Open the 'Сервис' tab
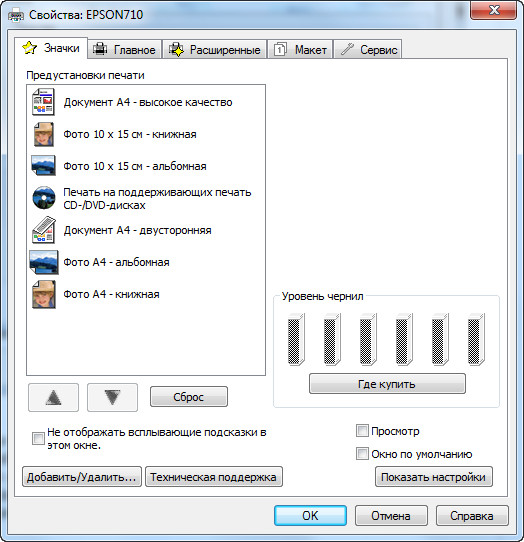 click(368, 49)
